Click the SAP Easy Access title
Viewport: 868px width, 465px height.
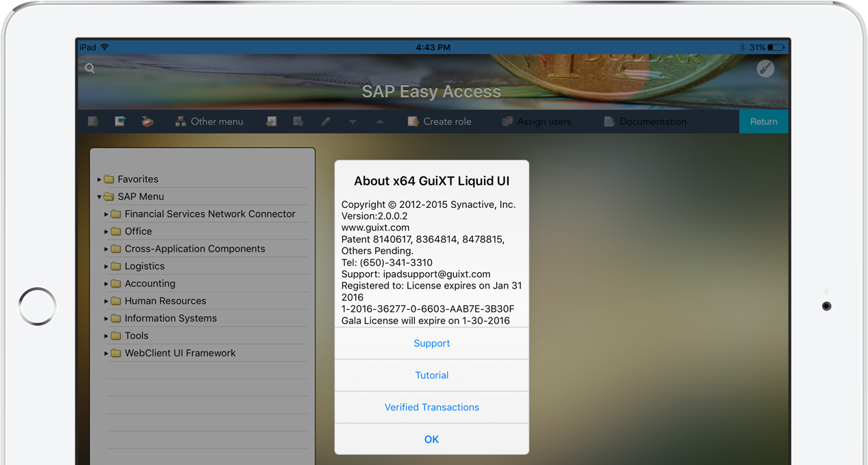(432, 92)
